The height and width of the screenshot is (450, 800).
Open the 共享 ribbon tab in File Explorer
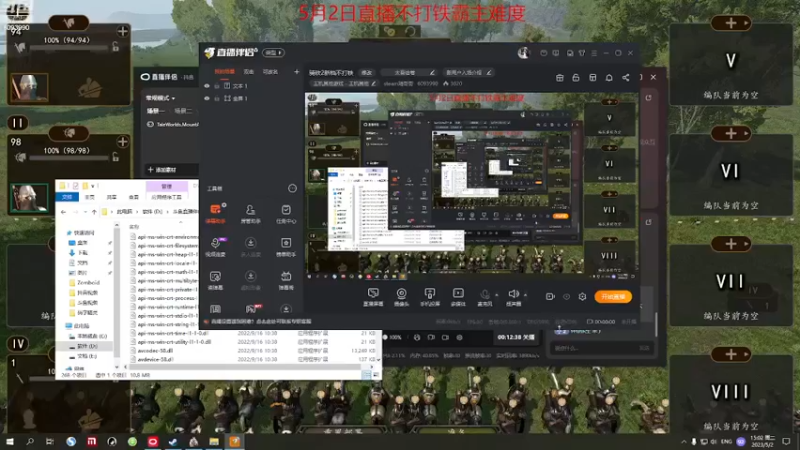[x=112, y=197]
